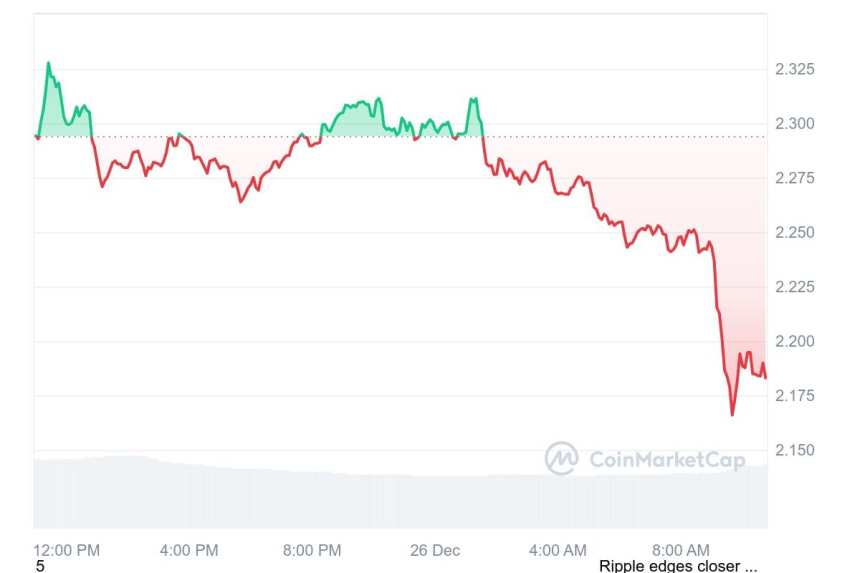Click the highest green peak of the chart
Screen dimensions: 860x573
47,63
